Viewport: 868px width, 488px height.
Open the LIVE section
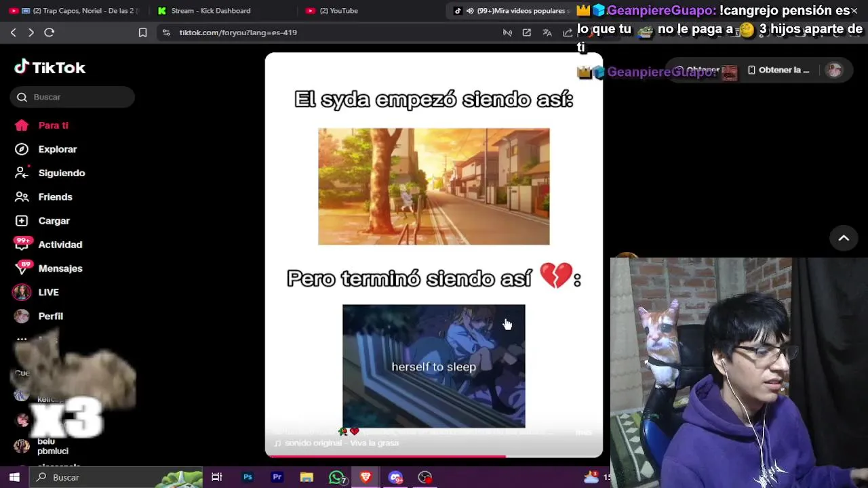pos(49,292)
